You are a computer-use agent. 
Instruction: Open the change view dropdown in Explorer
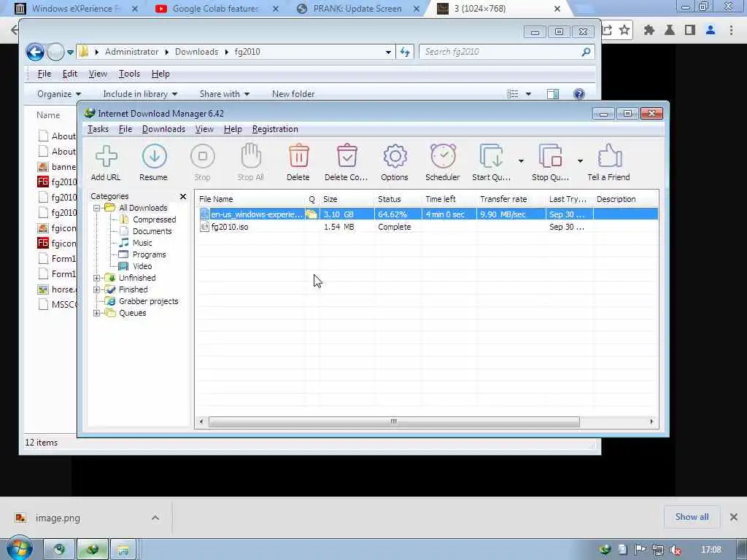coord(528,94)
